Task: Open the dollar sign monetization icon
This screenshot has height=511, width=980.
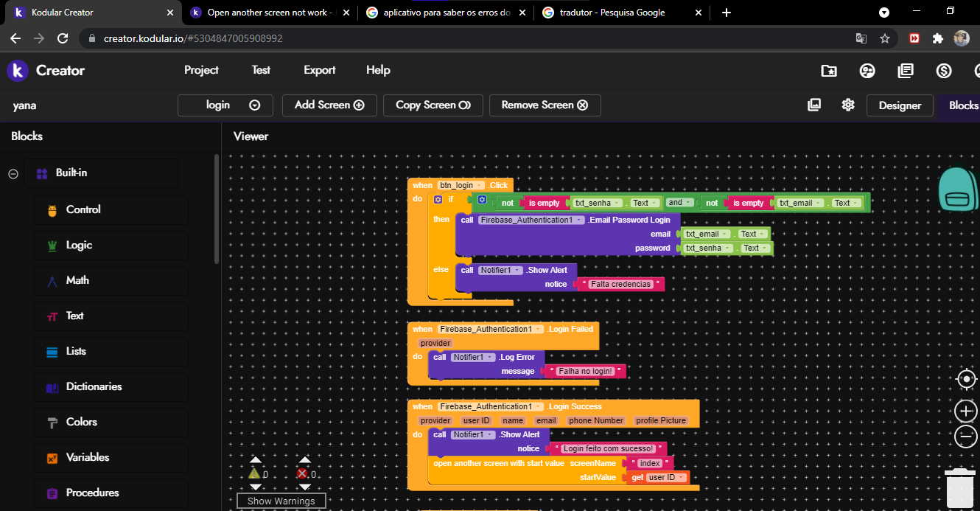Action: tap(944, 71)
